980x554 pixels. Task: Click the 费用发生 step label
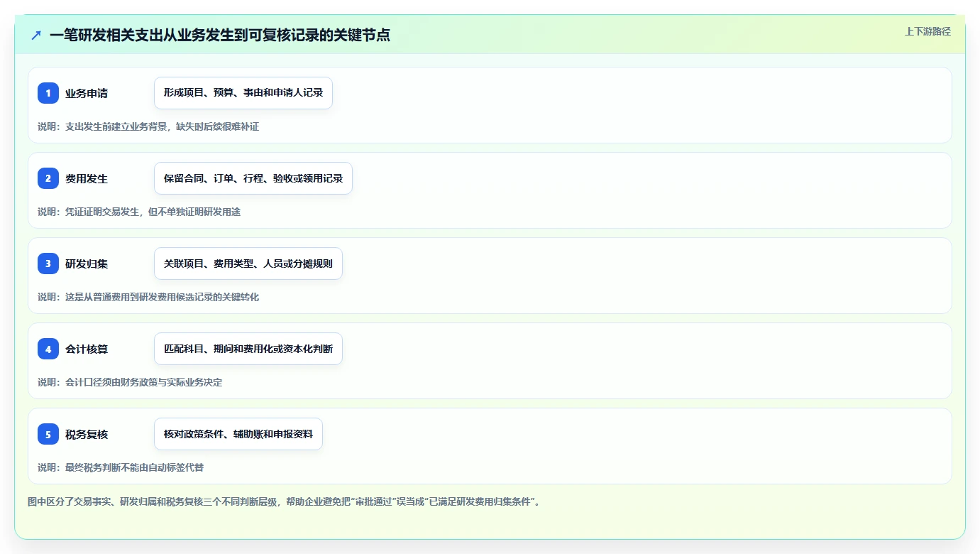[x=87, y=178]
